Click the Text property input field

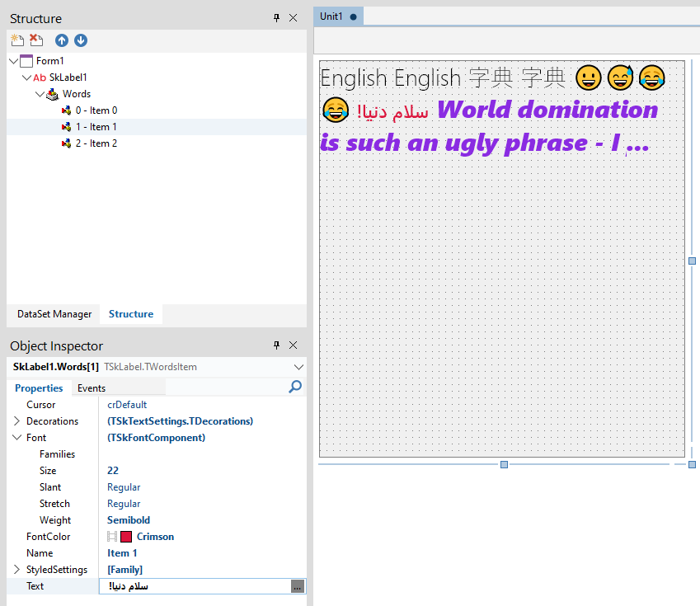pos(194,586)
